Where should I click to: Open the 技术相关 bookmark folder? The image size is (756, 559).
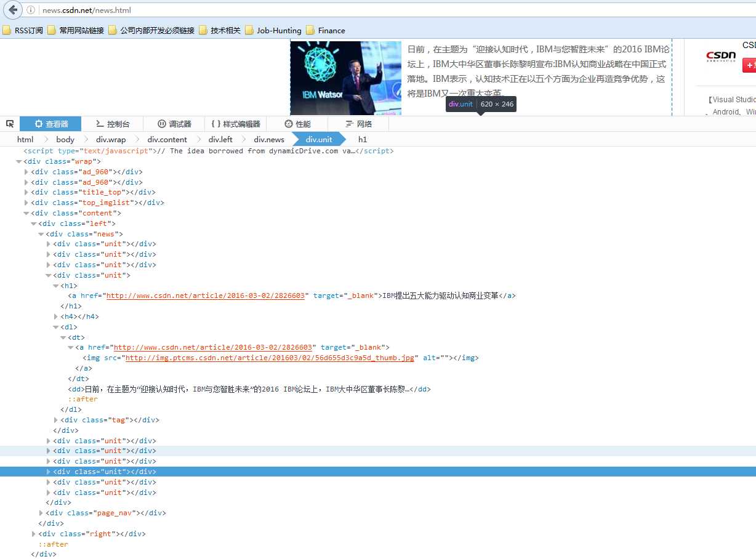(x=220, y=30)
